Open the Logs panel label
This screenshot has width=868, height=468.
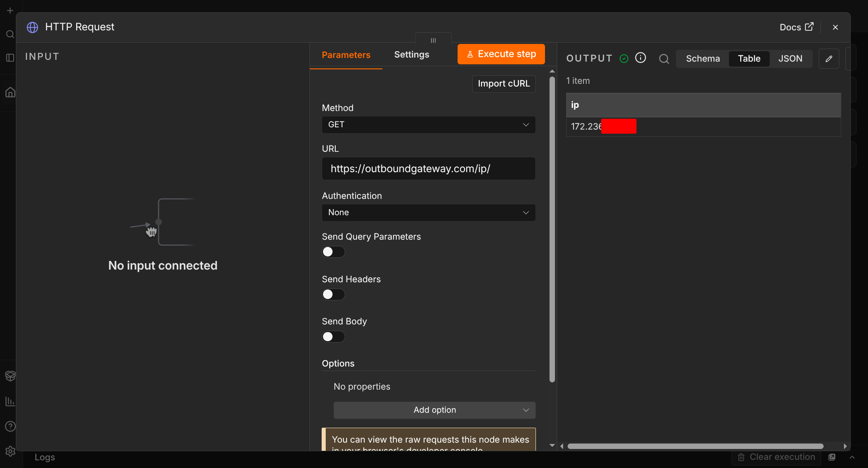(45, 457)
